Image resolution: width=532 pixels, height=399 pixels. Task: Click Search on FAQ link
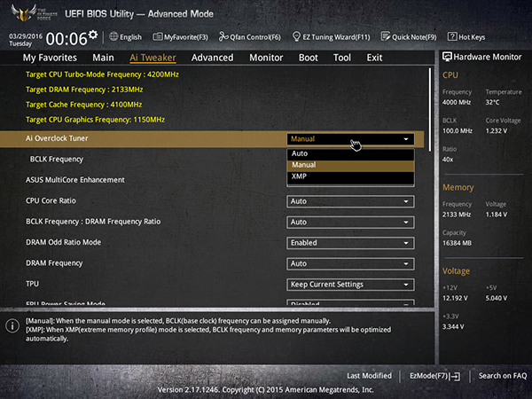(x=503, y=376)
